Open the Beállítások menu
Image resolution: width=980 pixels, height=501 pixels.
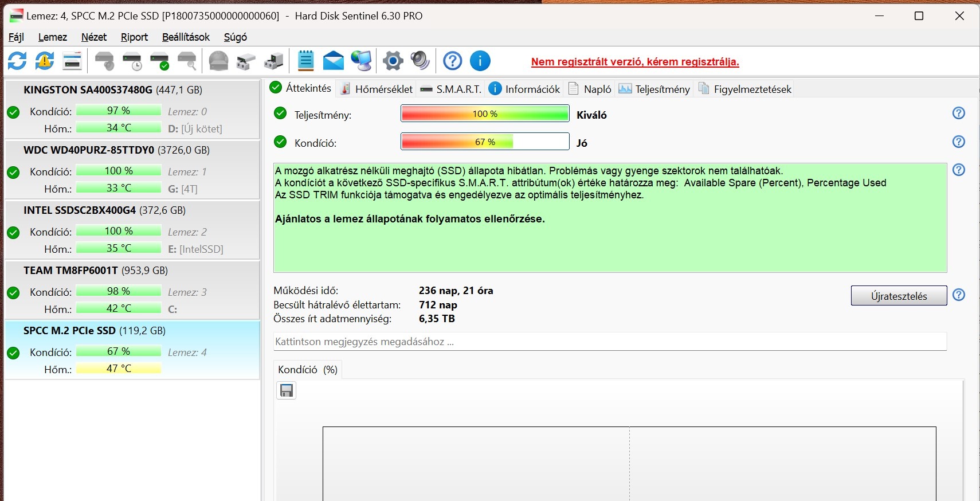[186, 37]
